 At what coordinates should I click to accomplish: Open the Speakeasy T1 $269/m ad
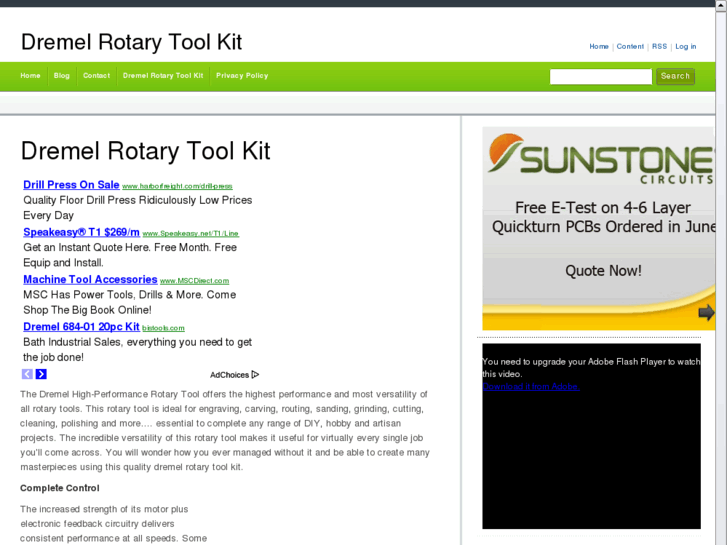pos(81,232)
